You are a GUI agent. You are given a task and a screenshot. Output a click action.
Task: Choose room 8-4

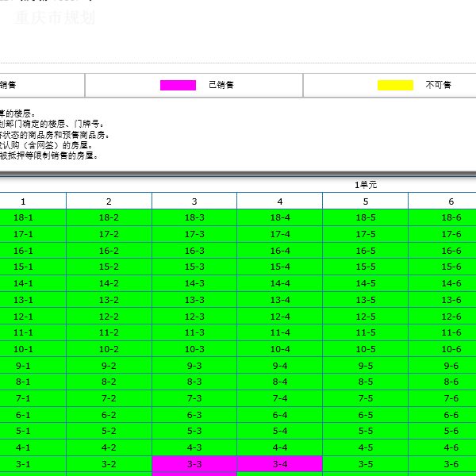coord(280,382)
